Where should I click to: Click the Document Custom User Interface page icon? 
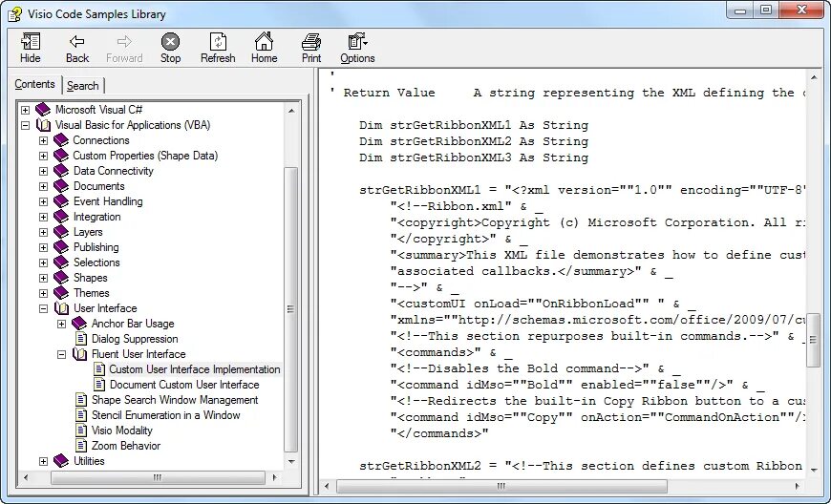(99, 385)
